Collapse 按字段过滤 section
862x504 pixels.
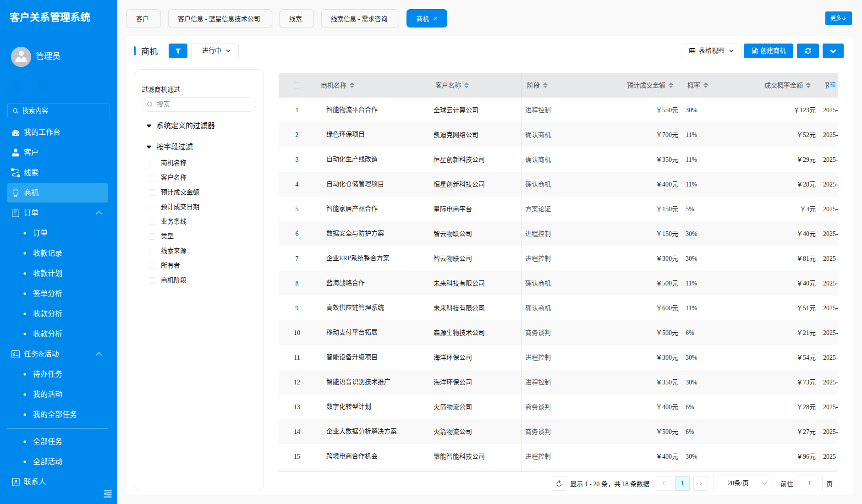[149, 147]
